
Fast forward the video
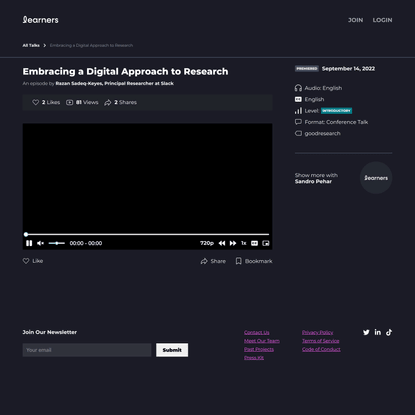(x=233, y=243)
